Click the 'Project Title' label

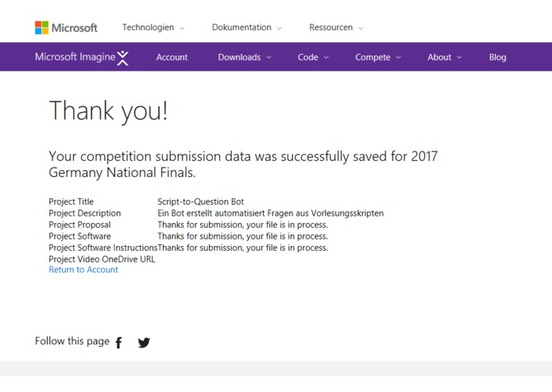(x=71, y=202)
